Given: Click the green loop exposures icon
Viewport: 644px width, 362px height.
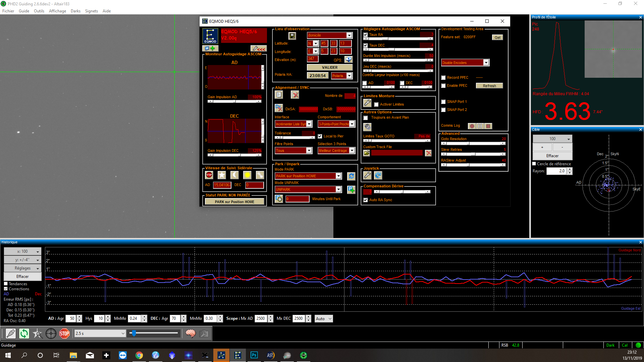Looking at the screenshot, I should click(x=24, y=334).
